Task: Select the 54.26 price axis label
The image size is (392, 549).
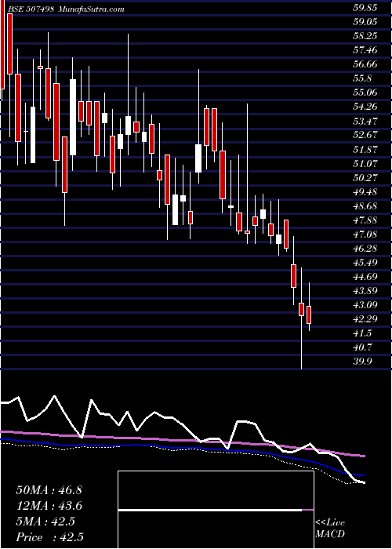Action: point(365,107)
